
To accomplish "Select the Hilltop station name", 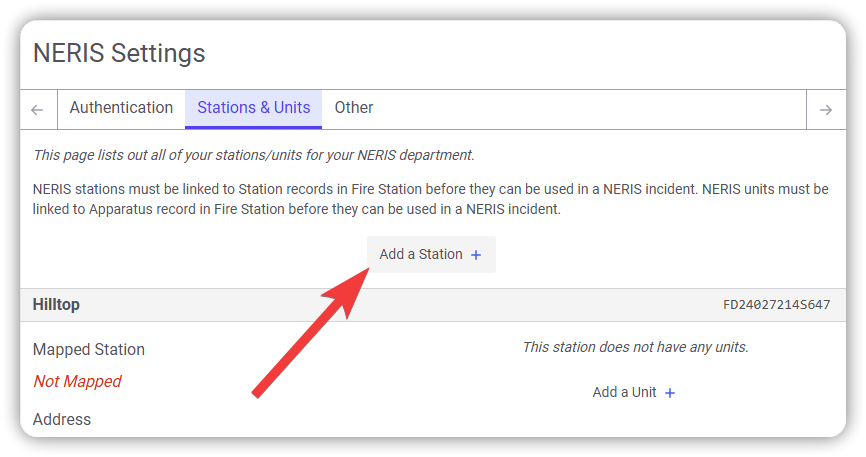I will tap(56, 305).
